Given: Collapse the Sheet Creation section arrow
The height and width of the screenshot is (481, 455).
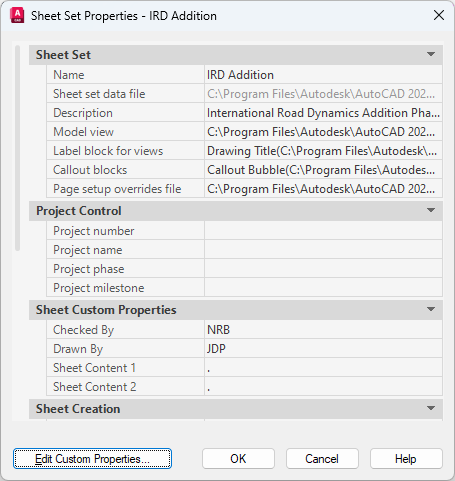Looking at the screenshot, I should 431,408.
